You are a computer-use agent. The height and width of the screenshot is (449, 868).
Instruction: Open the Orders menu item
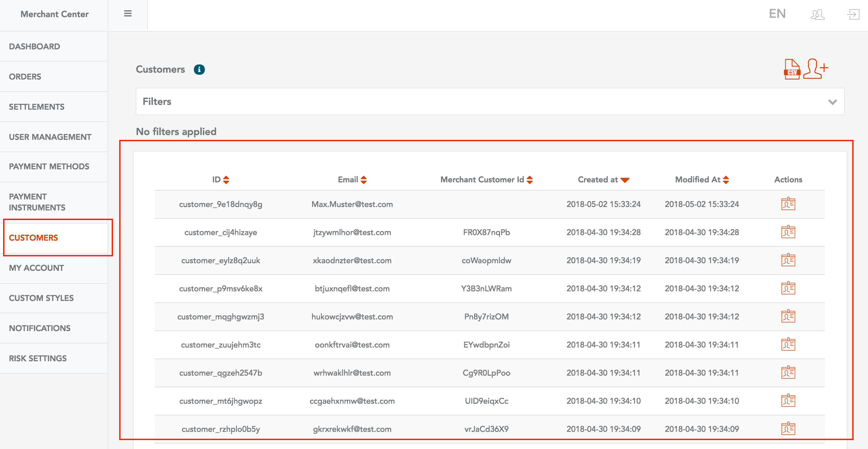pos(25,77)
